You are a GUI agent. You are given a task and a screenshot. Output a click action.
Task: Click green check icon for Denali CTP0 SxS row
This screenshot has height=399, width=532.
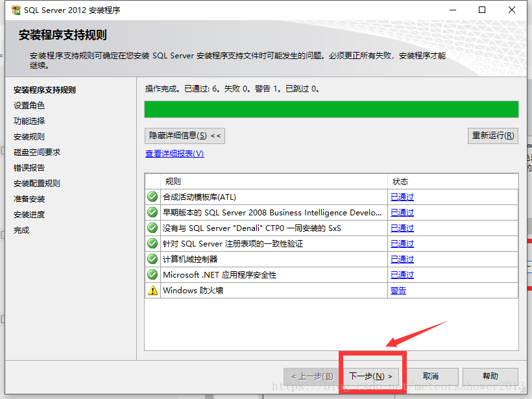[152, 228]
